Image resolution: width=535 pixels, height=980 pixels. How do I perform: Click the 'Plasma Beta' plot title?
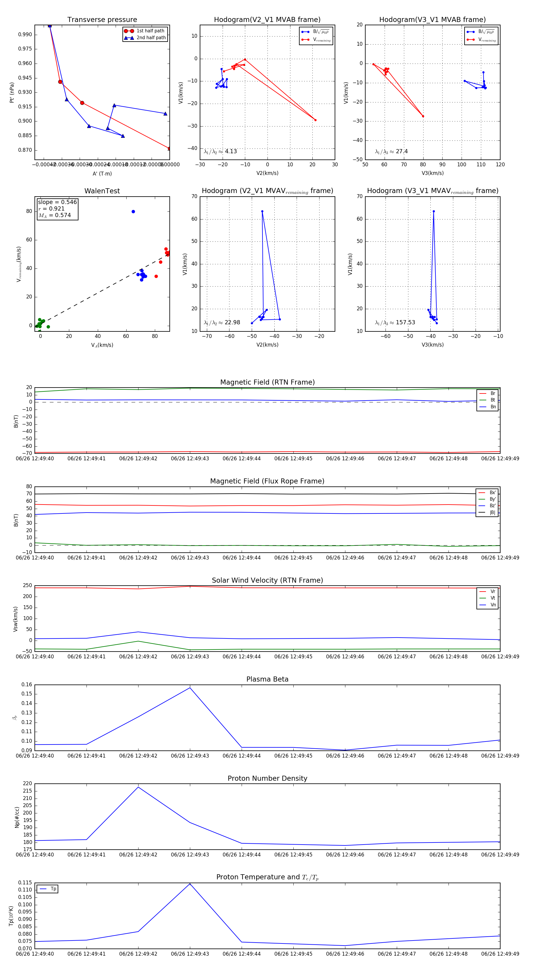tap(267, 679)
